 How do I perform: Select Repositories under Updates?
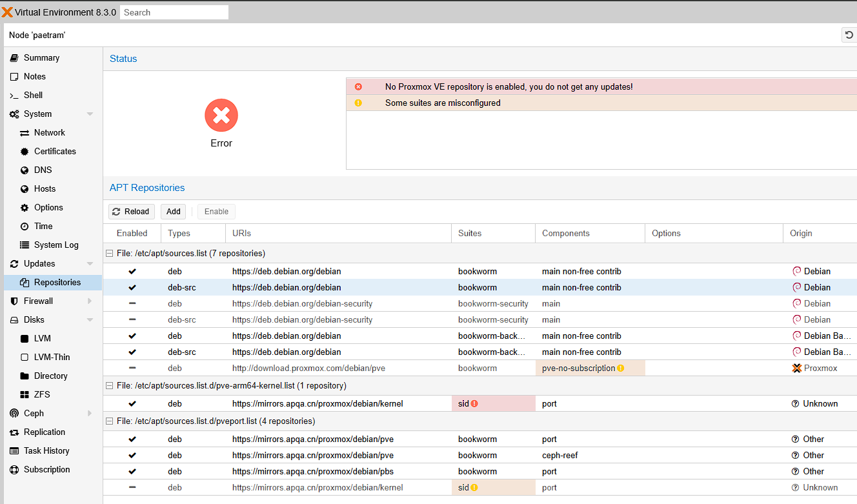(53, 282)
